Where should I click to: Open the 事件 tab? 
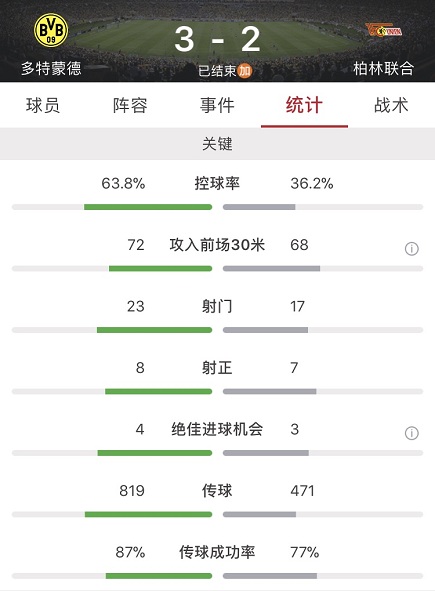(217, 105)
